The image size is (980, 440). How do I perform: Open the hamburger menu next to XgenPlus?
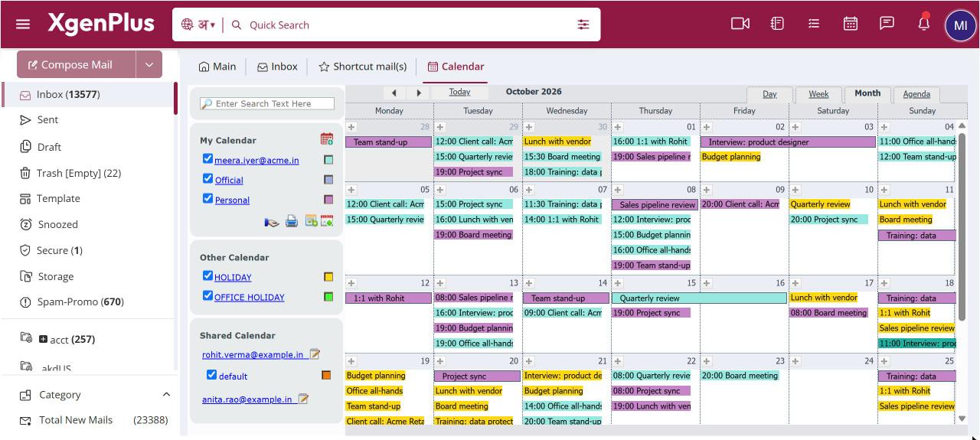click(23, 24)
